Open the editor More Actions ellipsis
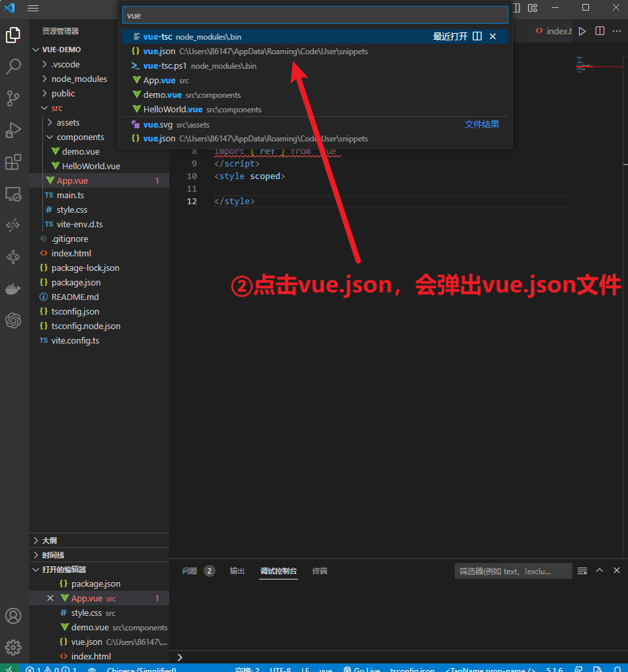The height and width of the screenshot is (672, 628). click(617, 31)
